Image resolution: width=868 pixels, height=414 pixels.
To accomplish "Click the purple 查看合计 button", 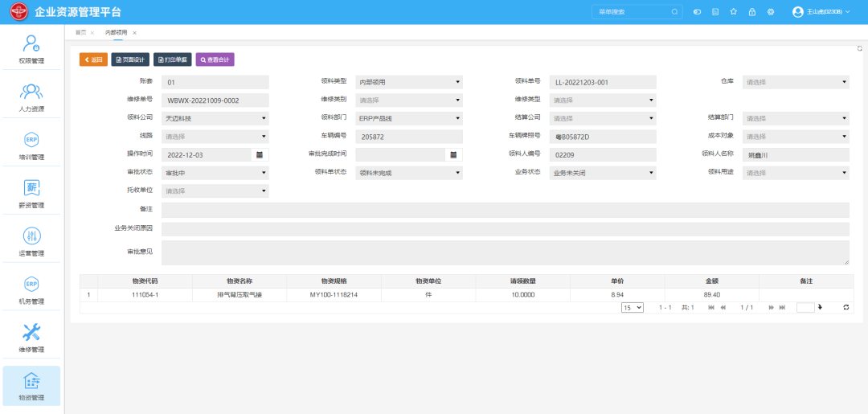I will [x=215, y=59].
